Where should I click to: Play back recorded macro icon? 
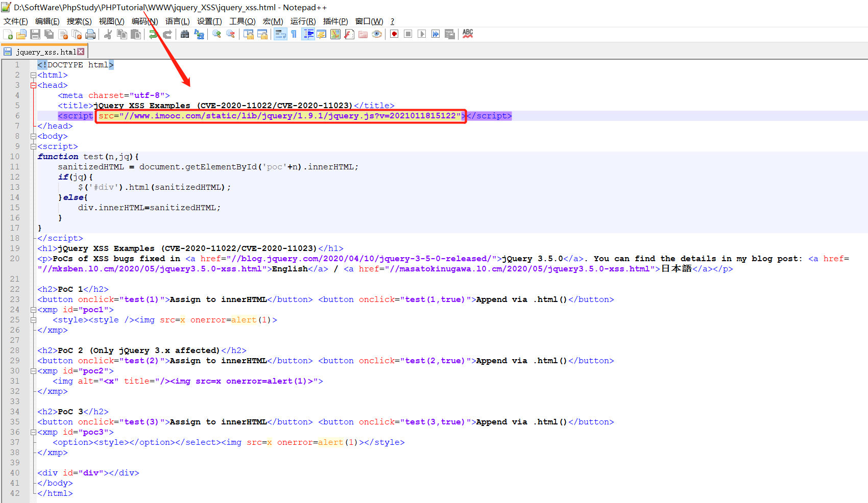click(x=422, y=34)
